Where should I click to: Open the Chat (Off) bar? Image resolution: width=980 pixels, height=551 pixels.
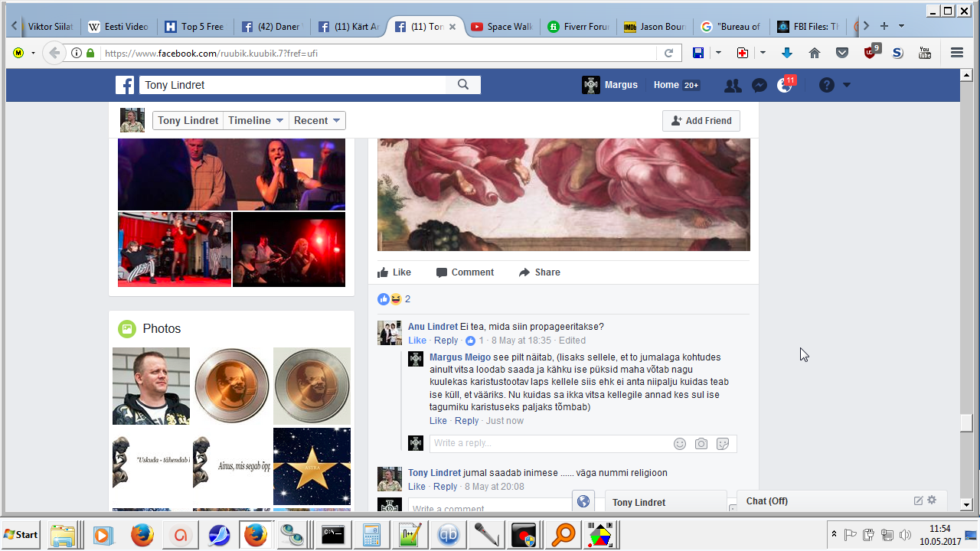pyautogui.click(x=842, y=501)
